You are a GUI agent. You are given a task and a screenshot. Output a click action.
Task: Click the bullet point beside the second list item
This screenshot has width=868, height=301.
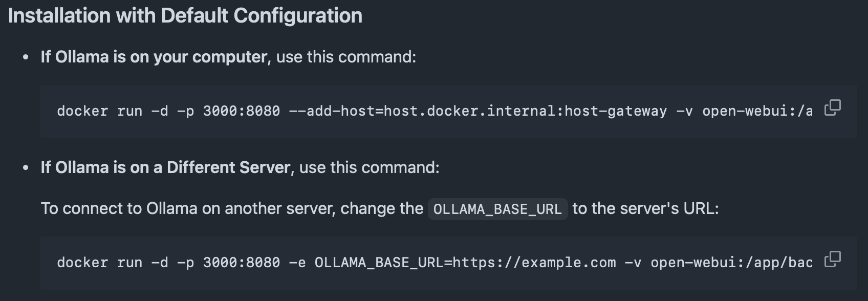point(25,166)
